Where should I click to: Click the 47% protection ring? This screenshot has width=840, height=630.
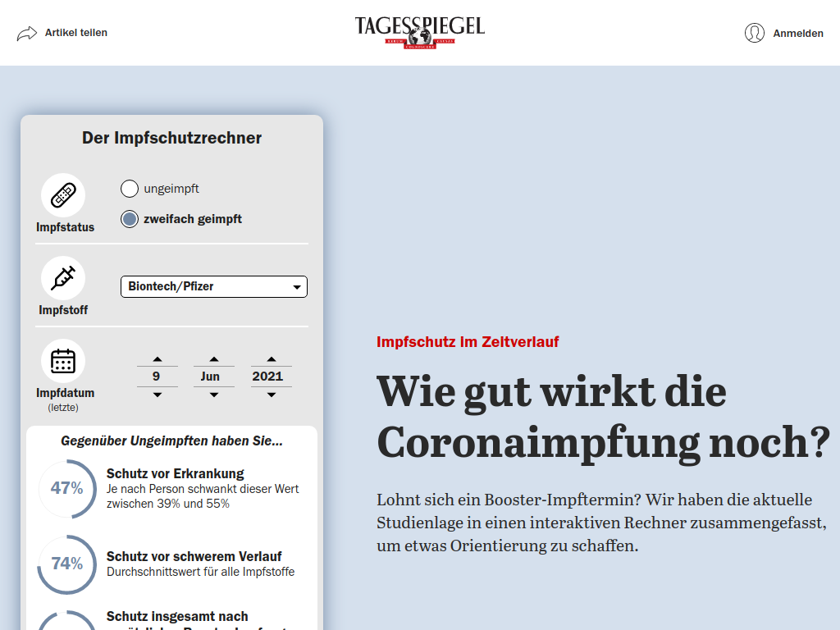coord(66,489)
